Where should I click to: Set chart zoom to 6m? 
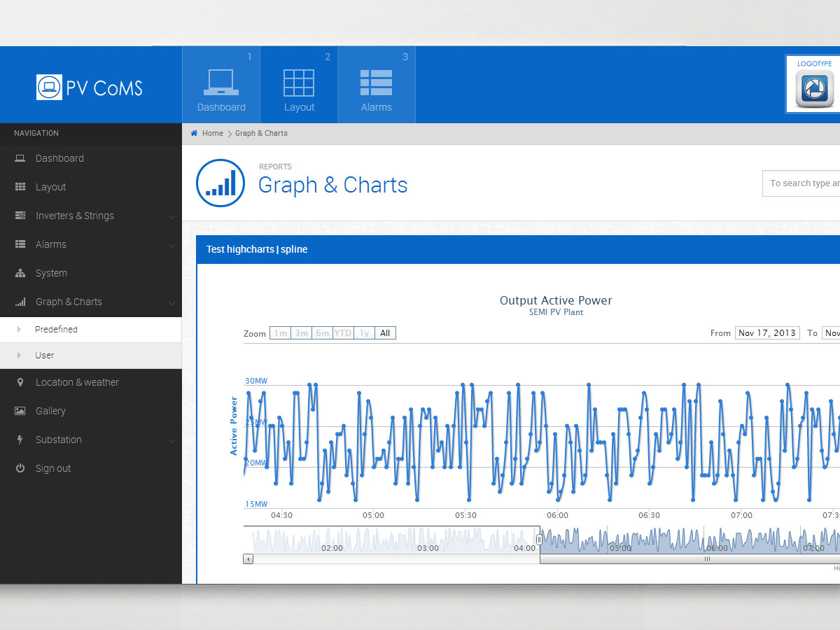tap(322, 333)
